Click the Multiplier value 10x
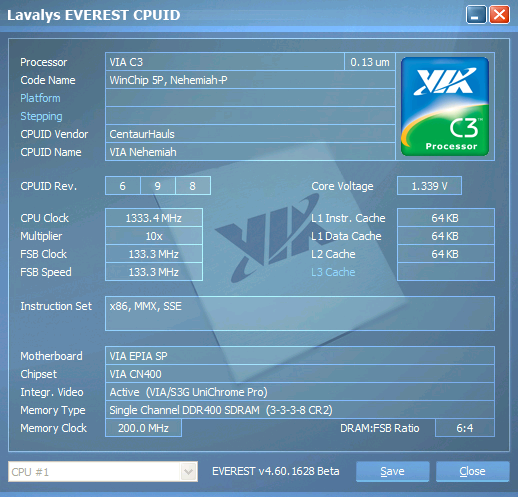The image size is (518, 497). point(154,236)
